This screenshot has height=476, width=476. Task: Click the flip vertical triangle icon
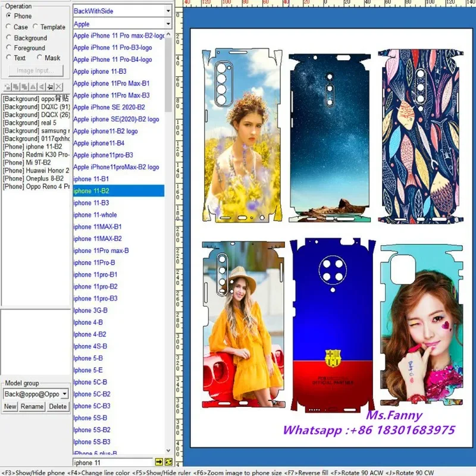[x=42, y=87]
